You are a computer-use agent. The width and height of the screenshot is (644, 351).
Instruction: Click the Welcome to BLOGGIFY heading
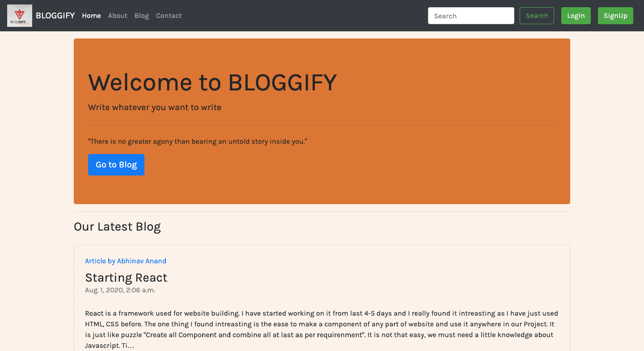pyautogui.click(x=212, y=82)
